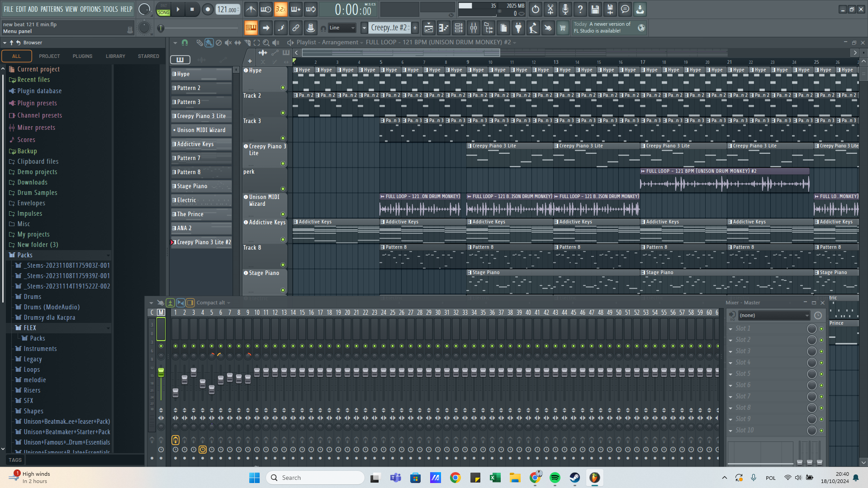
Task: Open mixer preset (none) dropdown
Action: tap(774, 315)
